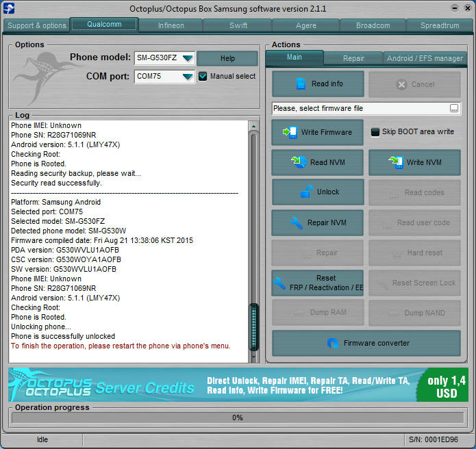Switch to the Repair actions tab
The height and width of the screenshot is (449, 476).
click(353, 58)
